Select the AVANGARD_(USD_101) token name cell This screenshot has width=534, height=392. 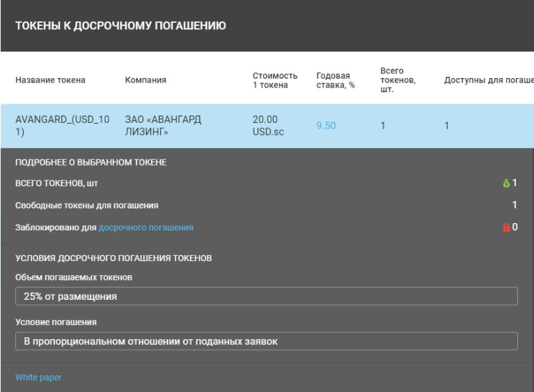click(62, 126)
